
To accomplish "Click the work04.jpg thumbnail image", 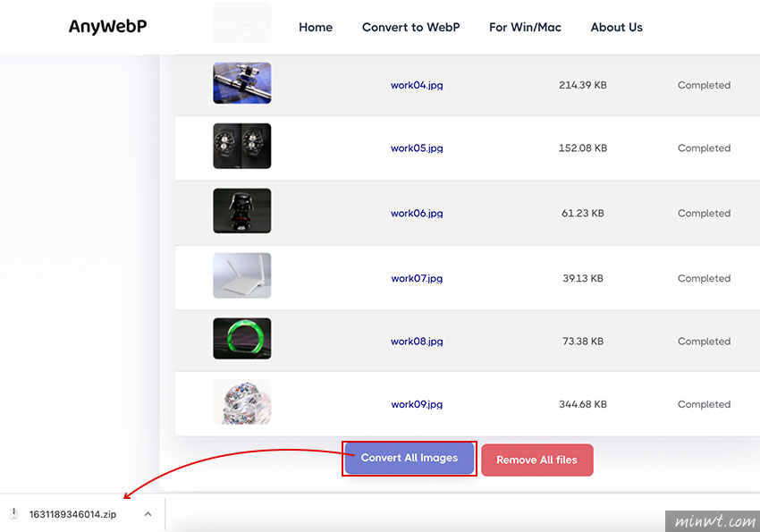I will pos(242,83).
